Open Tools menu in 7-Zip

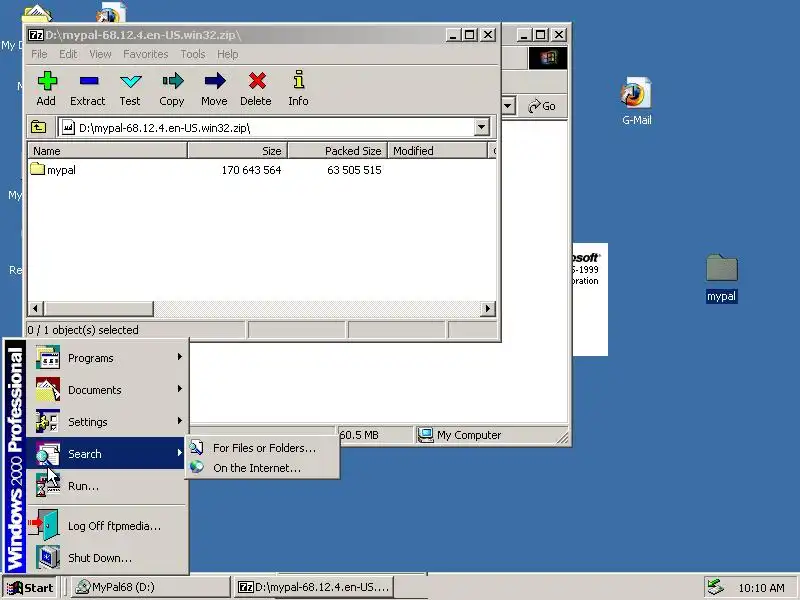click(192, 54)
